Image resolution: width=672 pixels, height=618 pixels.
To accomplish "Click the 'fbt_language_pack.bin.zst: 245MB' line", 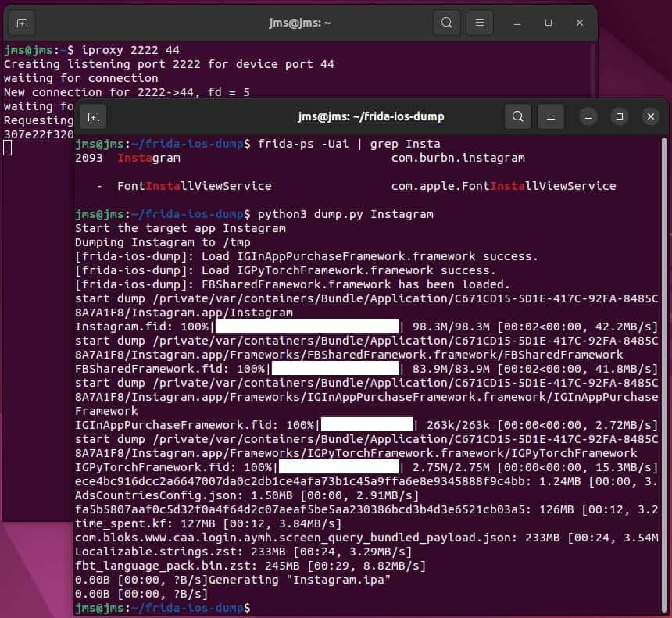I will pos(250,566).
